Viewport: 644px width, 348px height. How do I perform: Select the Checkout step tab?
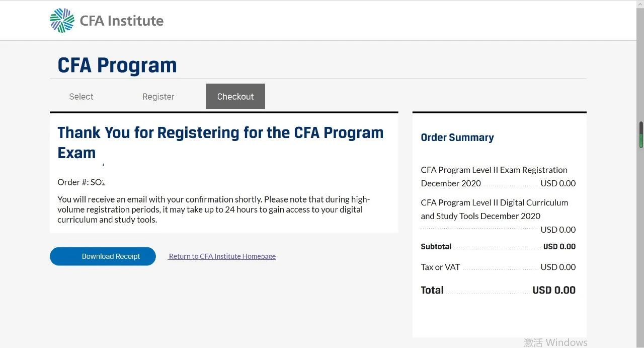tap(235, 97)
